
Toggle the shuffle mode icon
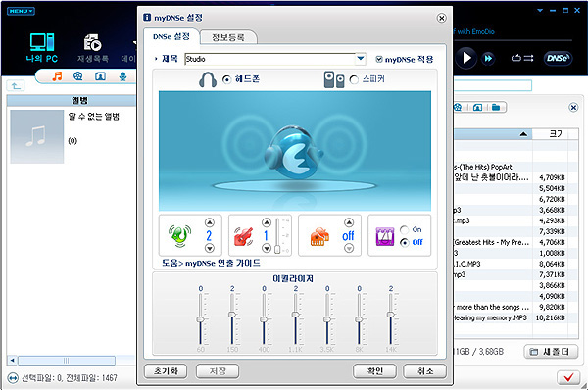pos(529,58)
